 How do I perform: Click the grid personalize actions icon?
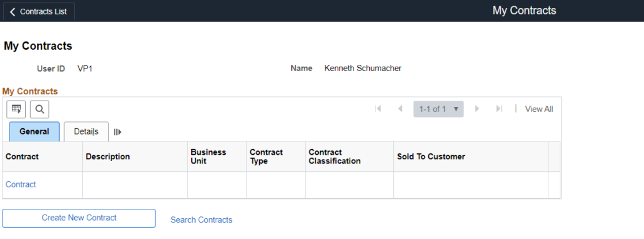16,109
